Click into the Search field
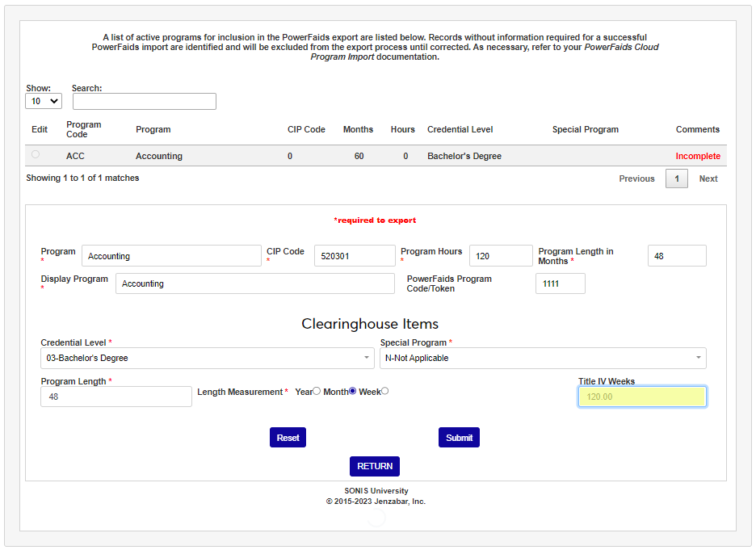Image resolution: width=756 pixels, height=550 pixels. tap(145, 101)
